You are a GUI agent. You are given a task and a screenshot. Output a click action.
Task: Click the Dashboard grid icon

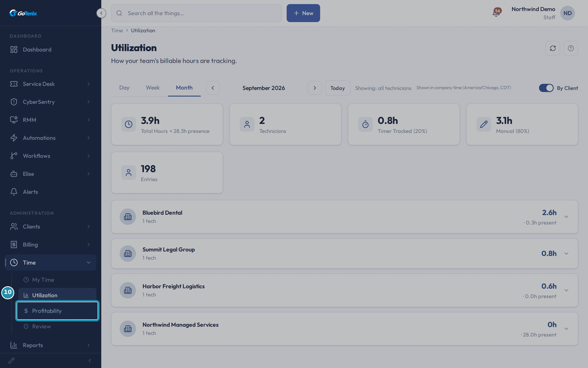point(14,49)
